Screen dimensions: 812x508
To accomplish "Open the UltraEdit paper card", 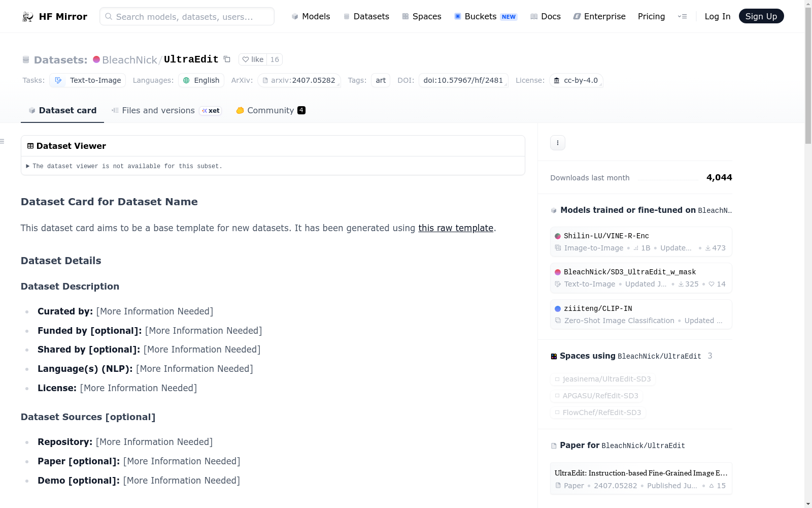I will pos(641,479).
